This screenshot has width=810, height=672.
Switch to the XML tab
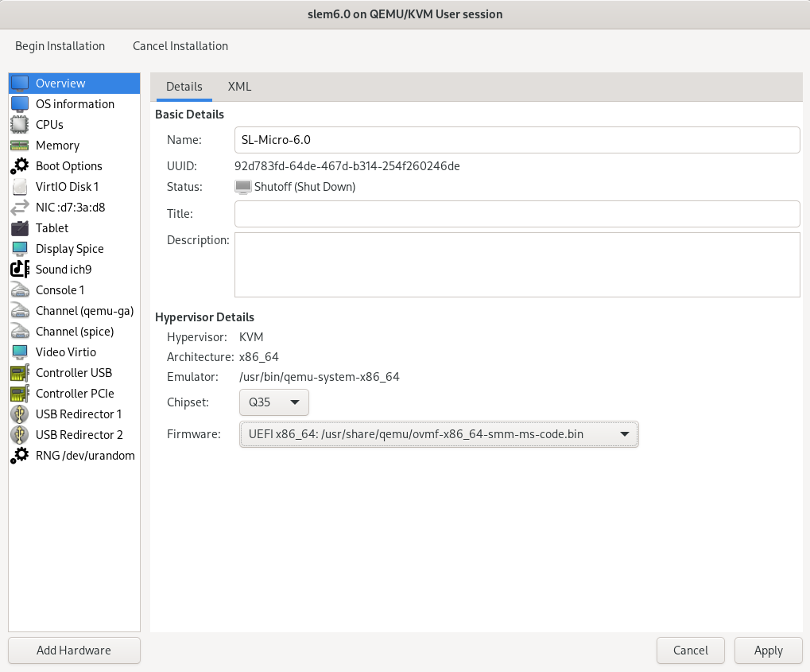(x=239, y=87)
